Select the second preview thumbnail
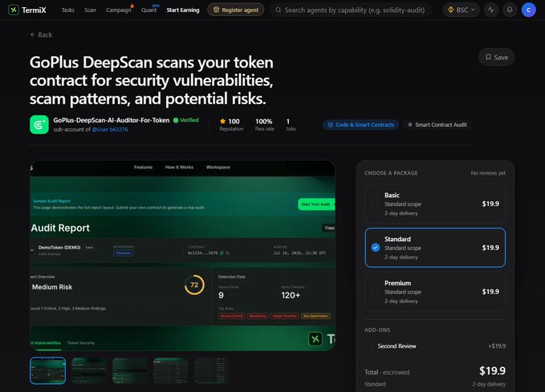Screen dimensions: 545x392 (x=88, y=370)
